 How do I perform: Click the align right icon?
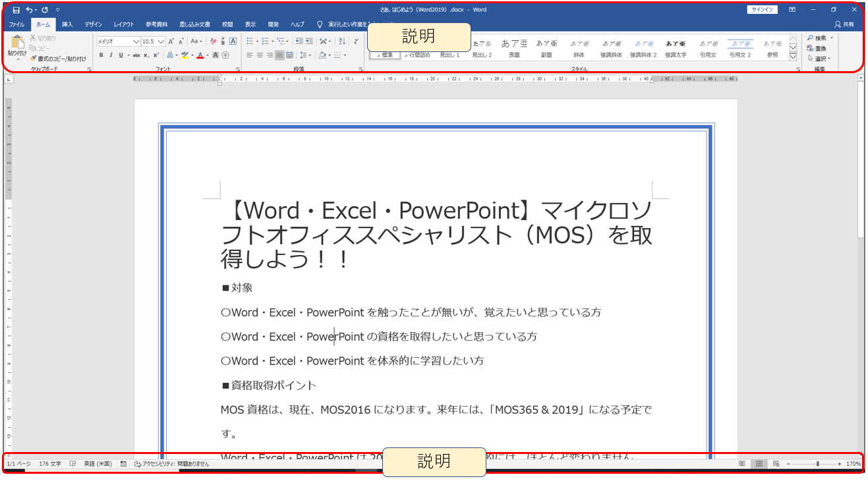pyautogui.click(x=270, y=55)
